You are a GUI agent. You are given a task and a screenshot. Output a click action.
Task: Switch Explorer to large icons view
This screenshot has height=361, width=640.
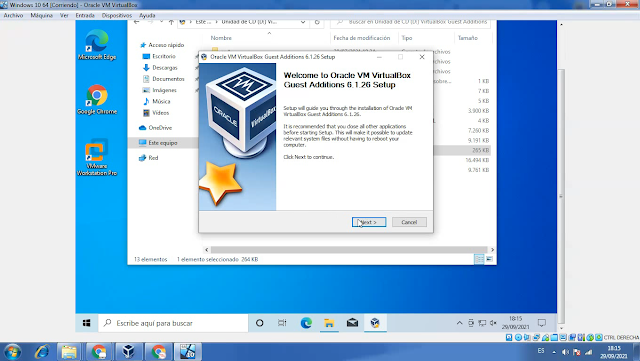[489, 259]
